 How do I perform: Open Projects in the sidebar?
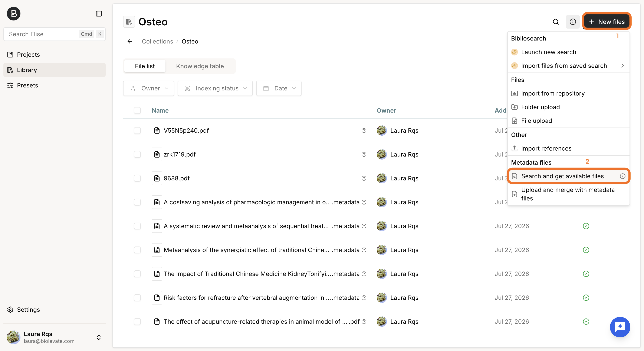coord(55,55)
